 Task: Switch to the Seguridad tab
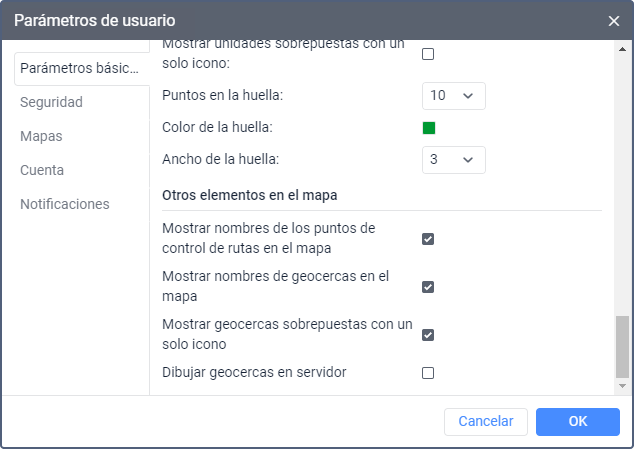coord(51,102)
